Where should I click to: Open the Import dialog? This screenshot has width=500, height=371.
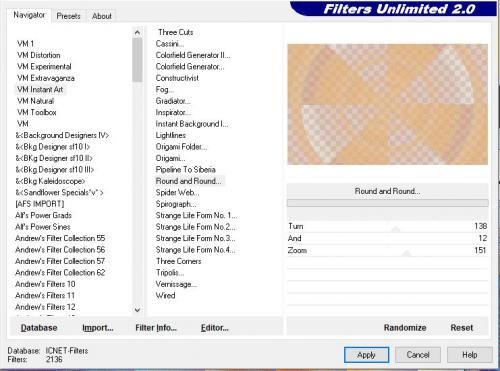click(98, 328)
